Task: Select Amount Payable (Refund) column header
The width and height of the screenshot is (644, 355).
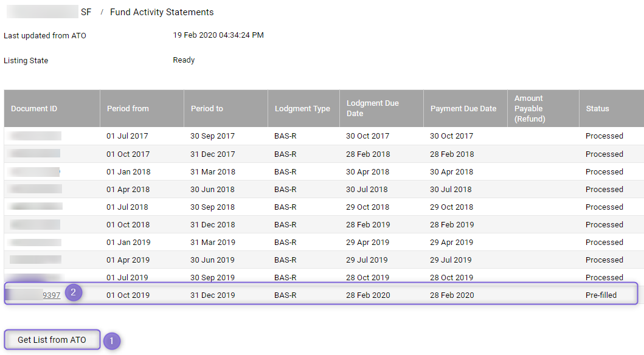Action: [543, 108]
